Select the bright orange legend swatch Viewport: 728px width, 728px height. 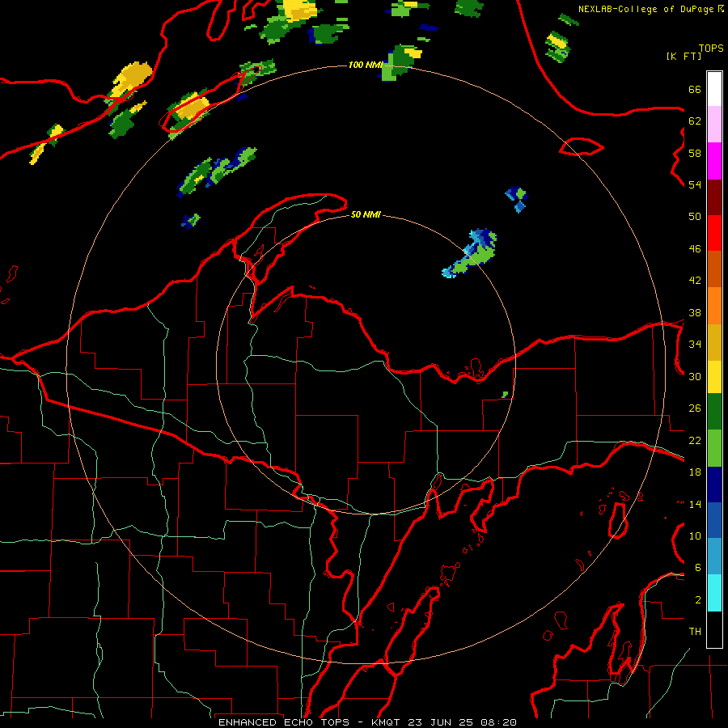714,306
